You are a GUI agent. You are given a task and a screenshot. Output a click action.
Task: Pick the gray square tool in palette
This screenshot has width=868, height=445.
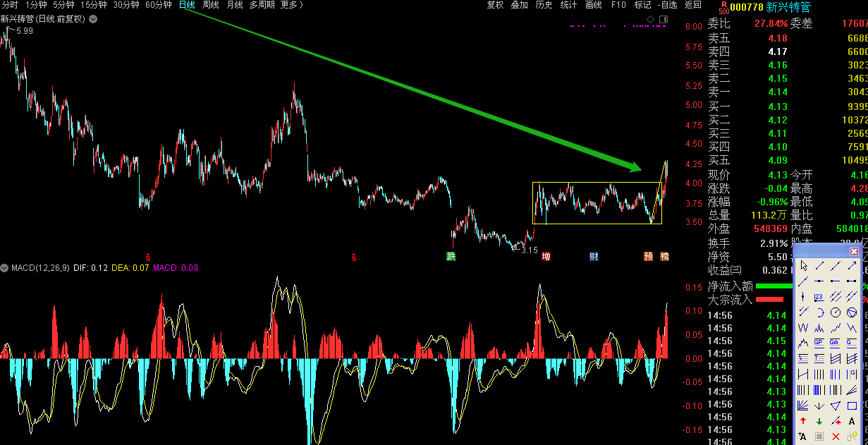click(819, 436)
